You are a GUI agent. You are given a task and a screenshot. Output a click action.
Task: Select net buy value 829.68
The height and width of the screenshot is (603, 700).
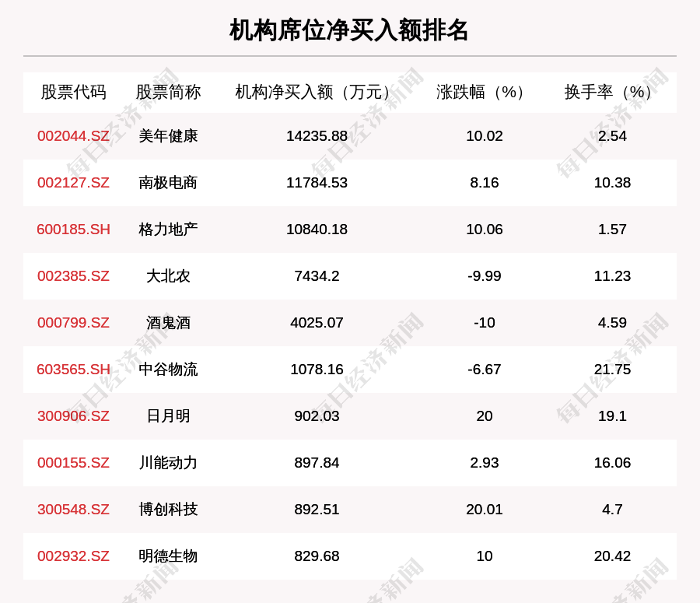point(317,556)
